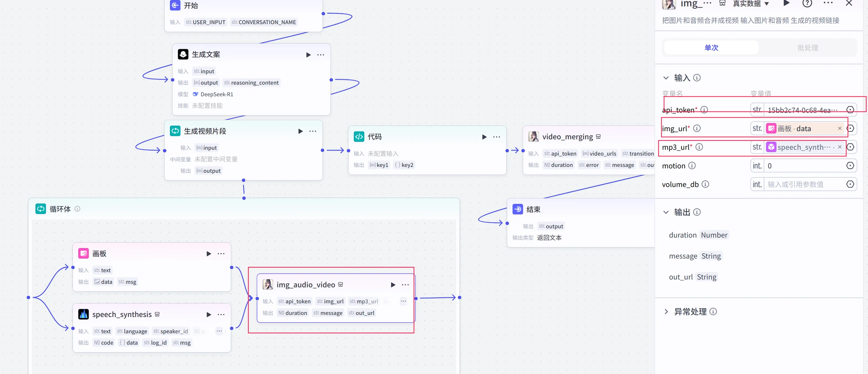Show hidden inputs of speech_synthesis node
This screenshot has height=374, width=868.
coord(219,331)
